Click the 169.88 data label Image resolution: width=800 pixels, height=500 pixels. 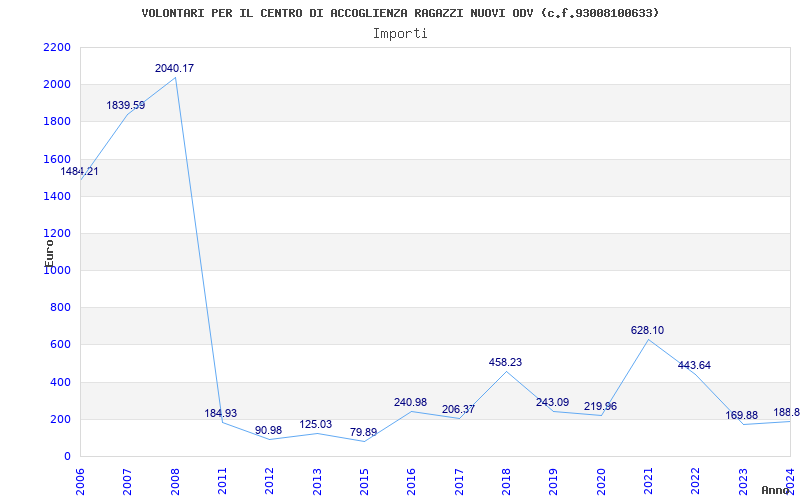pyautogui.click(x=742, y=415)
